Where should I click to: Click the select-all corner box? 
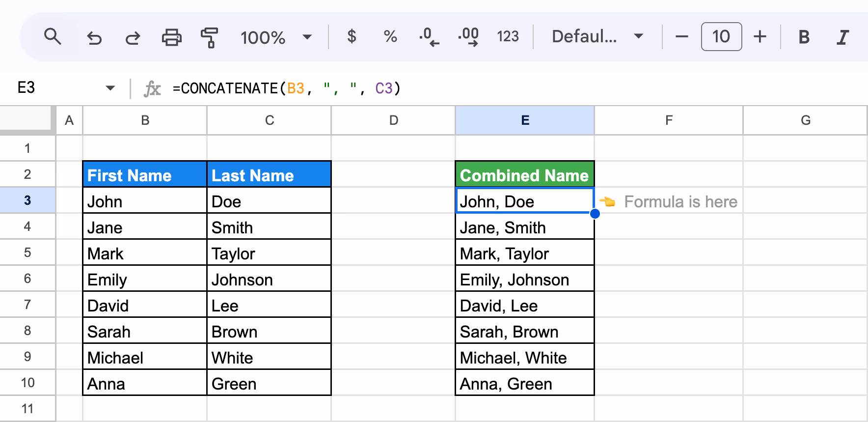tap(26, 119)
